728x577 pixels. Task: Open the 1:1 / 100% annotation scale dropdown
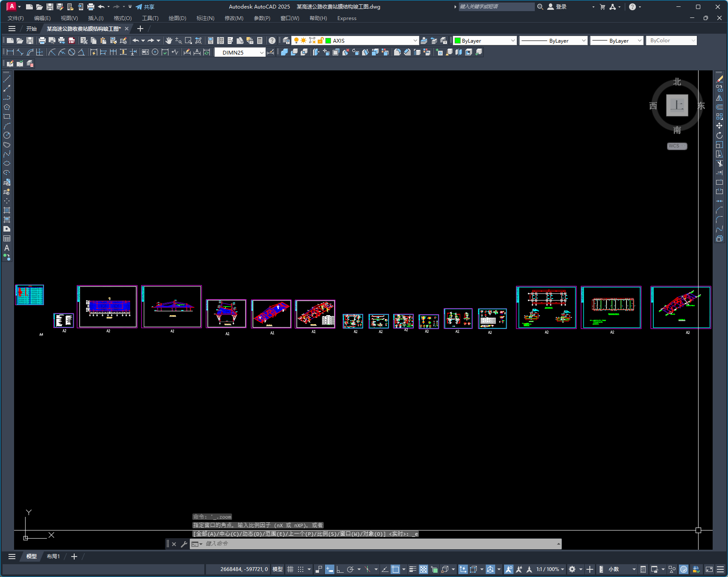[x=550, y=569]
